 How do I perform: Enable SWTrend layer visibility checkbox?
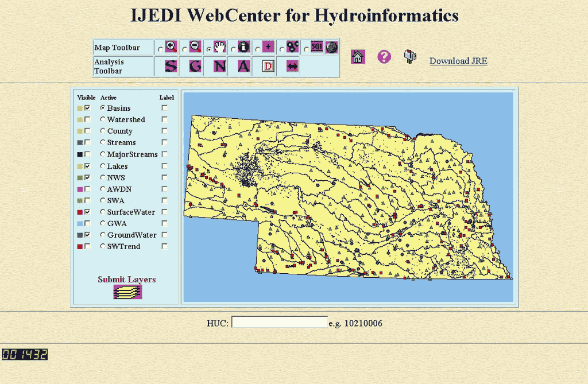[x=87, y=246]
